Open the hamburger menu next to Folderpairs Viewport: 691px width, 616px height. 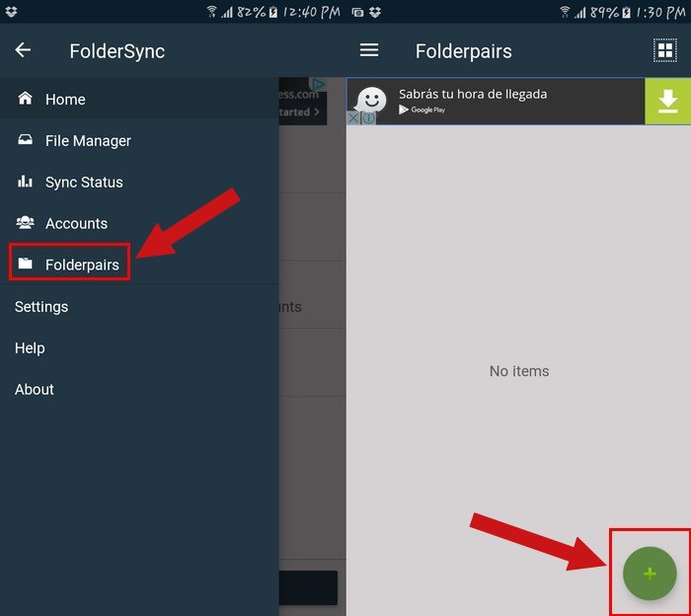369,50
